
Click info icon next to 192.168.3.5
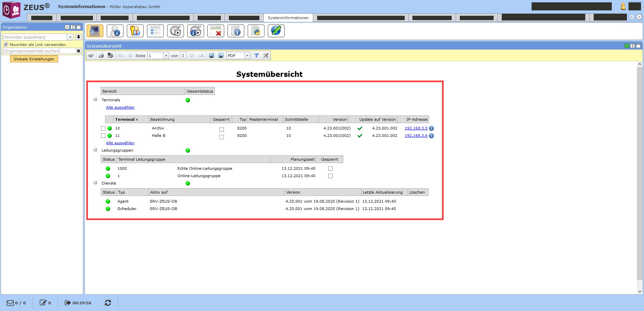tap(432, 128)
